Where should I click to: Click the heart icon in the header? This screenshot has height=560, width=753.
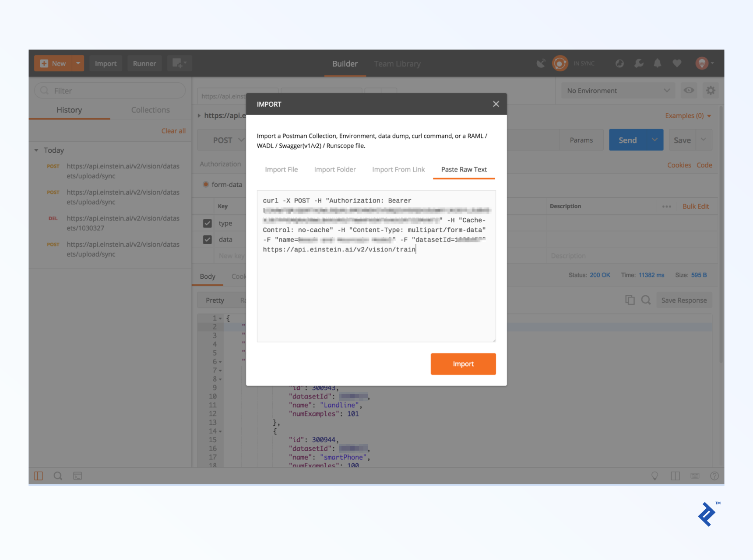[x=677, y=63]
